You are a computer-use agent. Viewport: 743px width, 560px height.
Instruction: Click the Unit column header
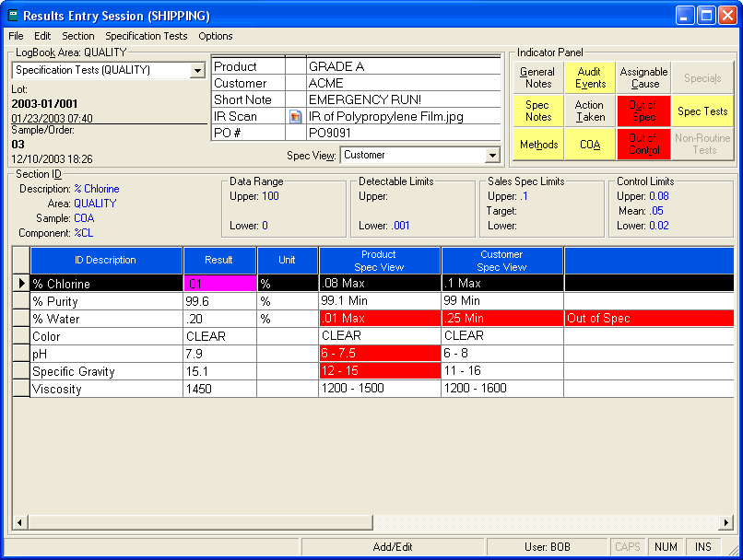288,261
